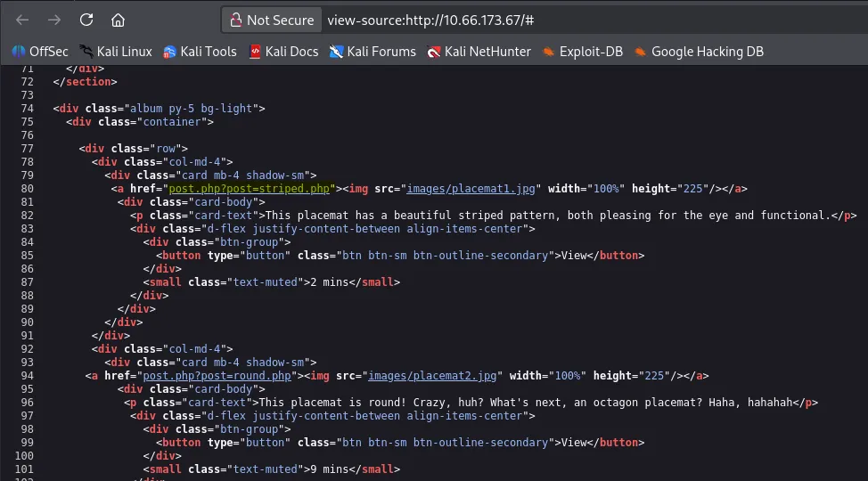
Task: Open the Kali Linux bookmark
Action: coord(116,52)
